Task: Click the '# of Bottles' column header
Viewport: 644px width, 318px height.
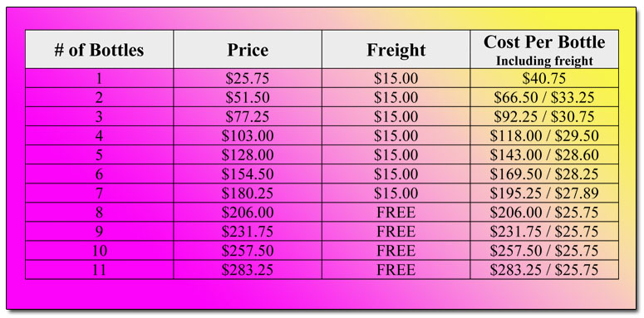Action: [x=100, y=49]
